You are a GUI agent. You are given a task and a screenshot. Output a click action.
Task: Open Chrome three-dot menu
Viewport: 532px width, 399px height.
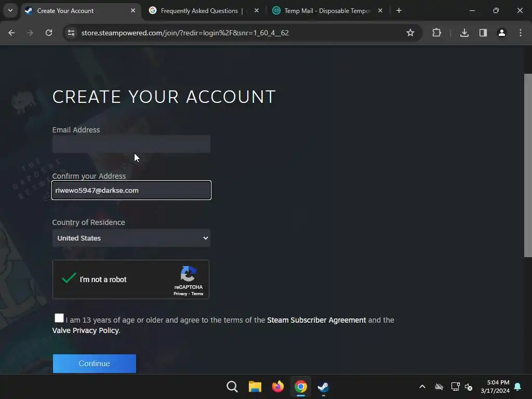point(521,33)
